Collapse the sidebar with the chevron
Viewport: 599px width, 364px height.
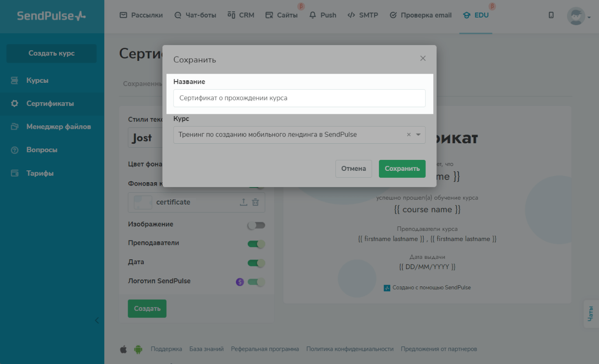[x=97, y=320]
